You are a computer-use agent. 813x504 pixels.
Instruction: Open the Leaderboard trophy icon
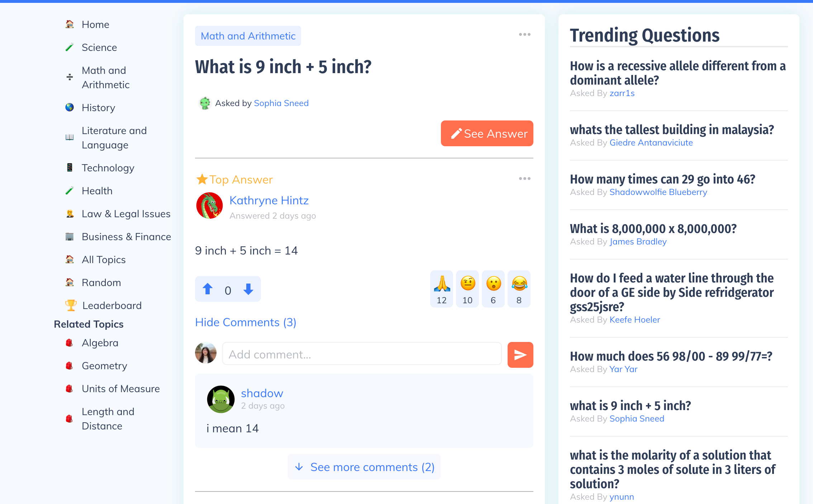point(71,305)
